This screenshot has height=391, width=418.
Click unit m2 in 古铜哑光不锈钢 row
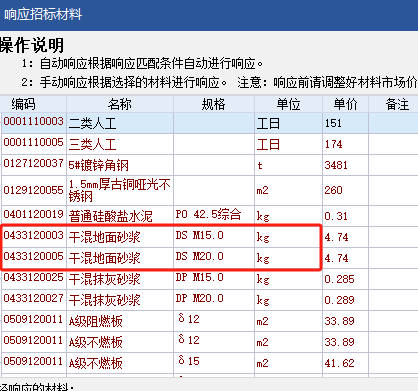pyautogui.click(x=288, y=190)
